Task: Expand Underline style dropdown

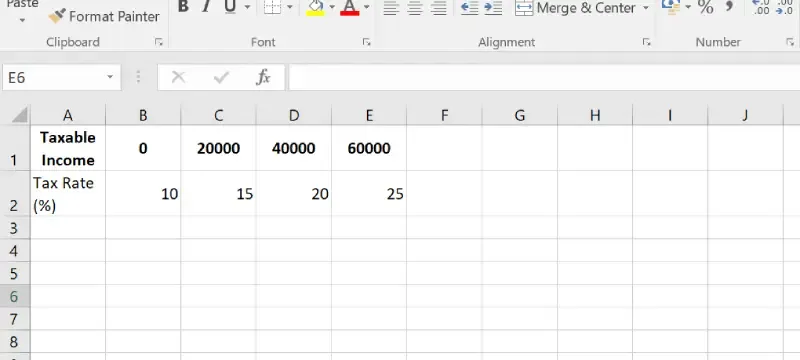Action: click(x=247, y=7)
